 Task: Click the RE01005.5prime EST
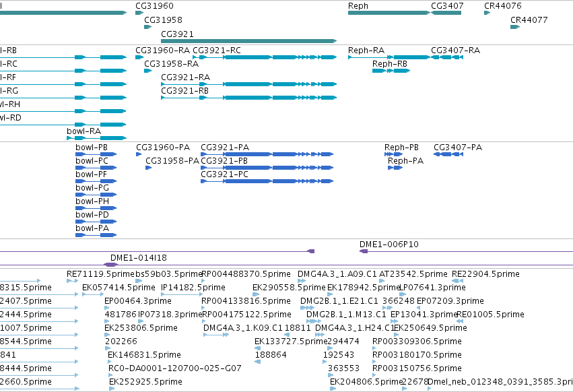pyautogui.click(x=460, y=321)
